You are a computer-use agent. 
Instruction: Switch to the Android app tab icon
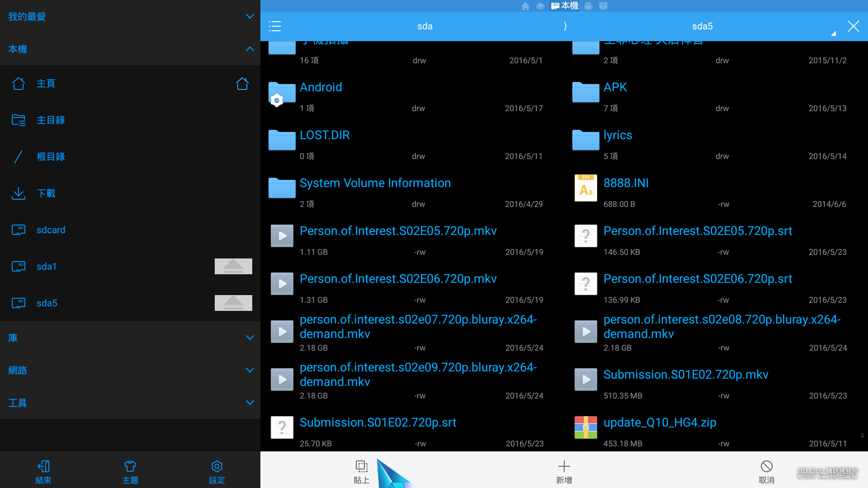point(588,6)
